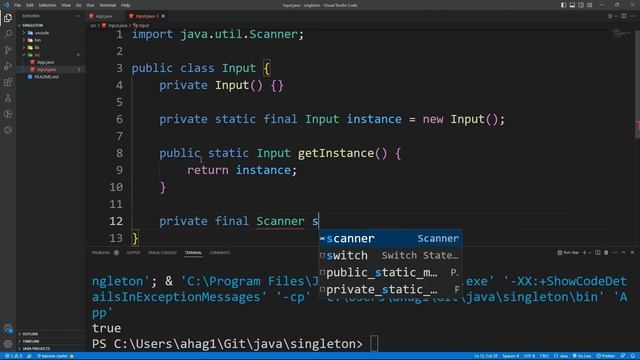Switch to the TERMINAL panel tab
The width and height of the screenshot is (640, 360).
point(193,253)
